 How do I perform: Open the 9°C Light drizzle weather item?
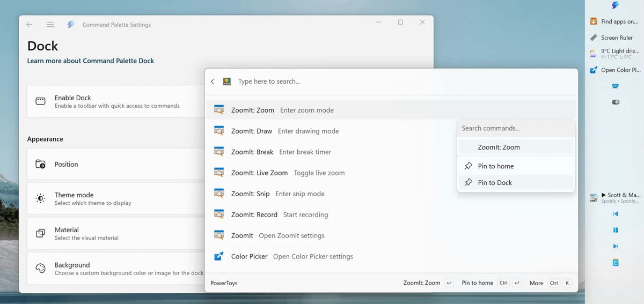(614, 54)
